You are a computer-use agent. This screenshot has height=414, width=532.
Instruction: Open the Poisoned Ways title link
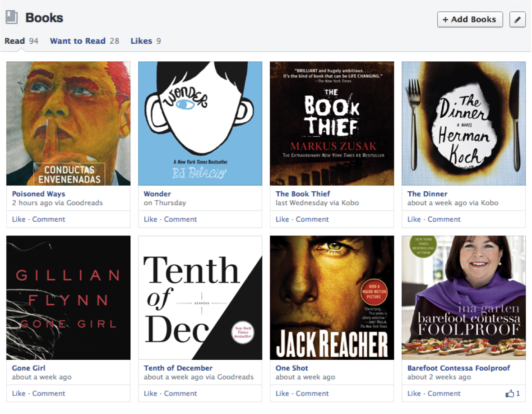38,194
